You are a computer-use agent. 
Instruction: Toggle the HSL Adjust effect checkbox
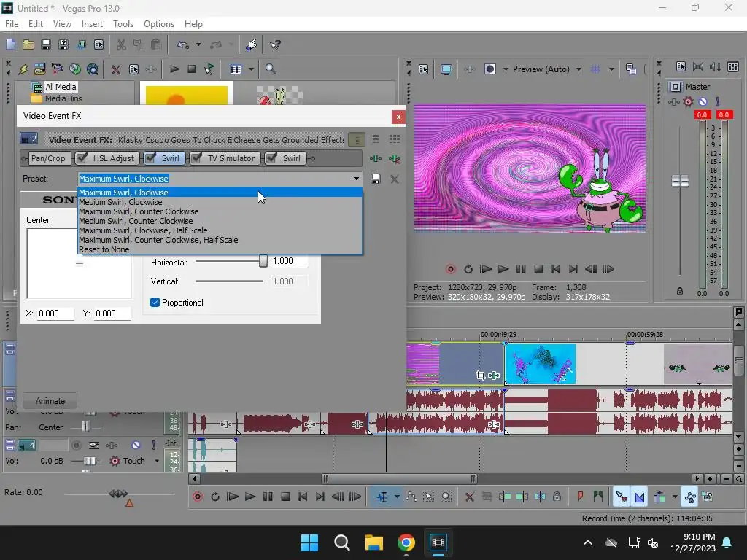(x=82, y=157)
